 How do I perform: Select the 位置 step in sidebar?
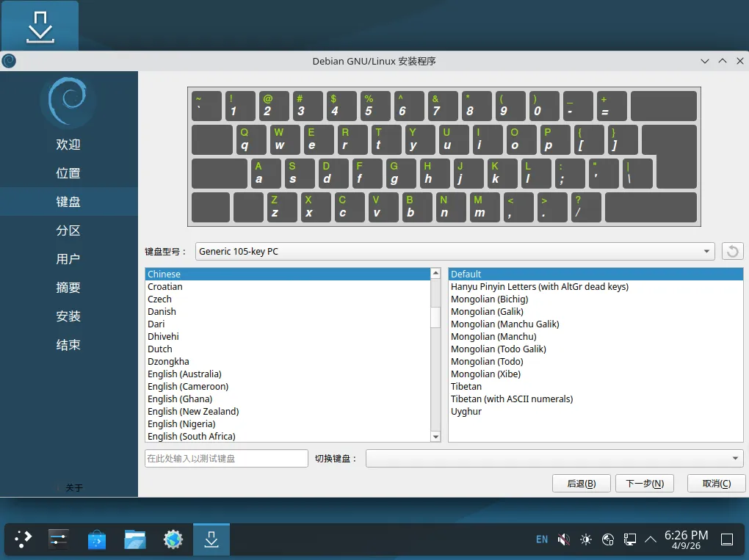pos(68,172)
